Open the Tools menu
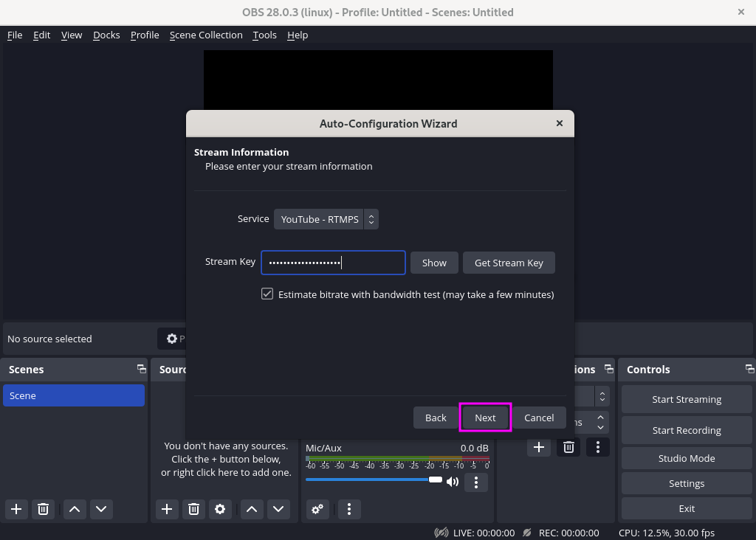The height and width of the screenshot is (540, 756). 264,35
